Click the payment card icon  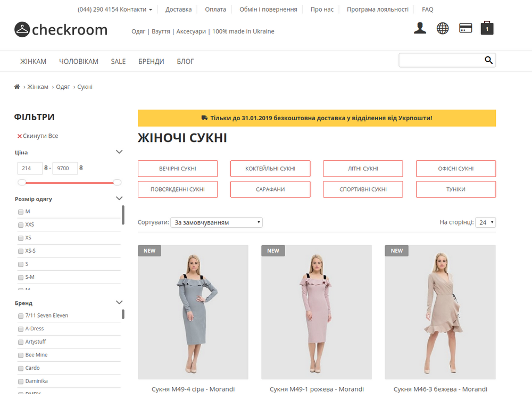point(465,28)
